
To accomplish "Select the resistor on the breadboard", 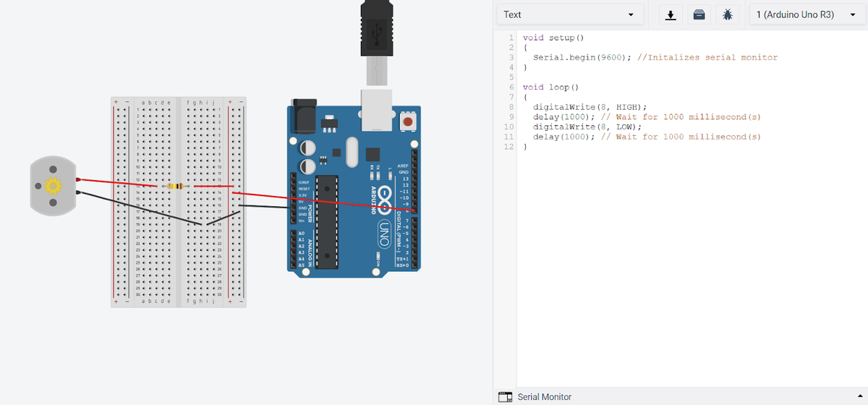I will pos(174,186).
